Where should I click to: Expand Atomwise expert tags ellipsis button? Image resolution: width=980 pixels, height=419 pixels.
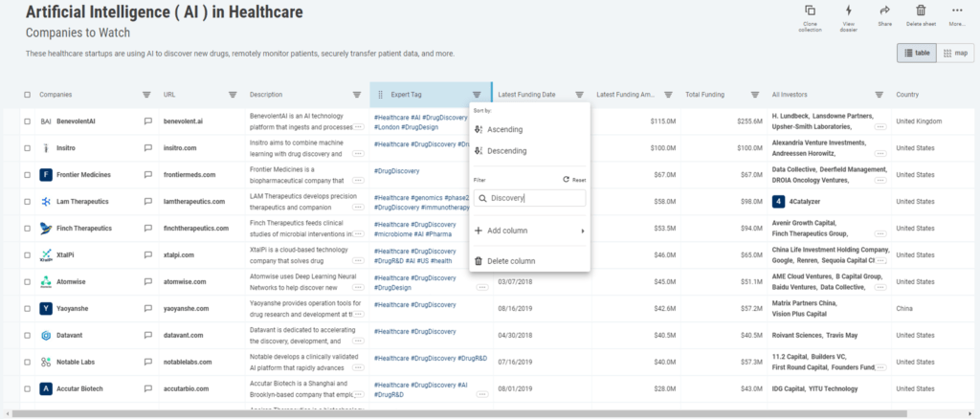pos(482,287)
